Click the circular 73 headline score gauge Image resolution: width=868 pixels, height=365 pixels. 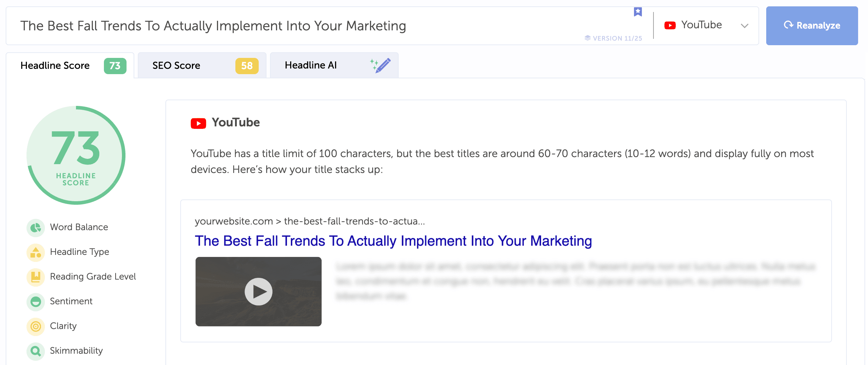76,155
